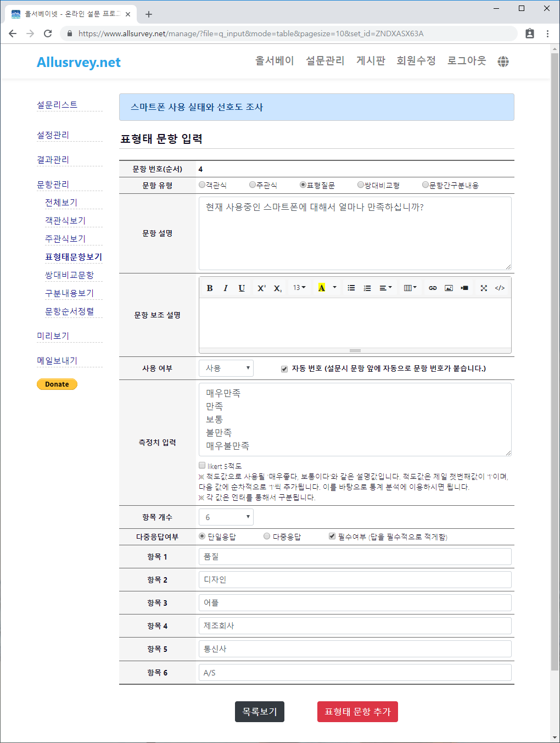Screen dimensions: 560x743
Task: Select the 객관식 question type radio button
Action: point(202,185)
